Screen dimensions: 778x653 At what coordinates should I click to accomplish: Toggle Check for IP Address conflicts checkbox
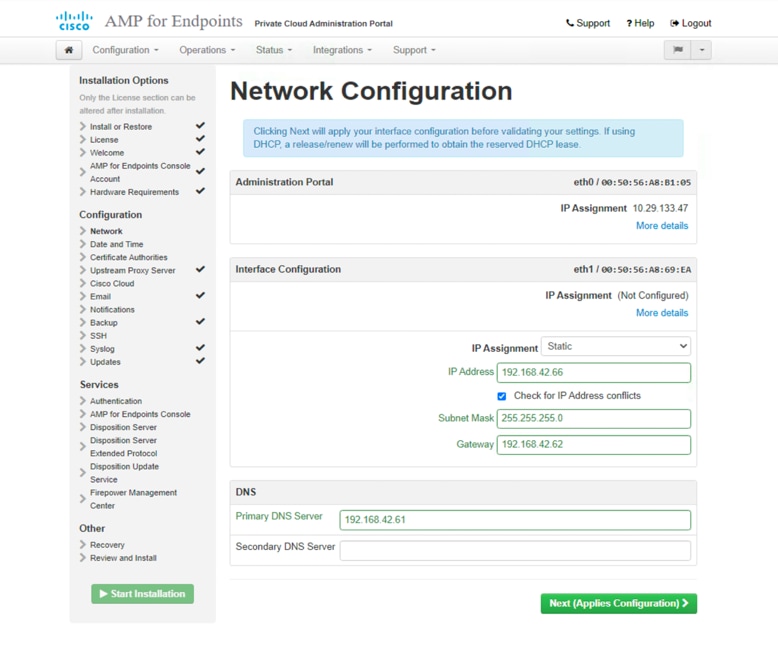click(x=502, y=396)
